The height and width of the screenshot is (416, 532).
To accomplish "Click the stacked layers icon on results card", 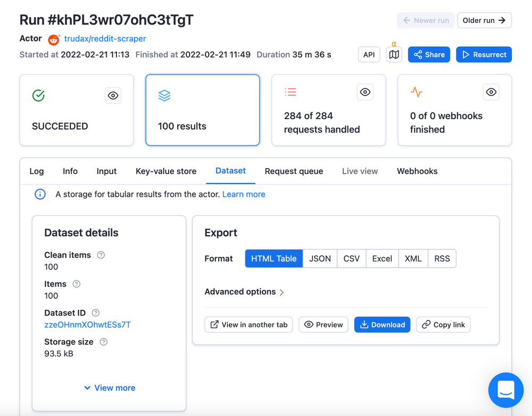I will click(x=164, y=96).
